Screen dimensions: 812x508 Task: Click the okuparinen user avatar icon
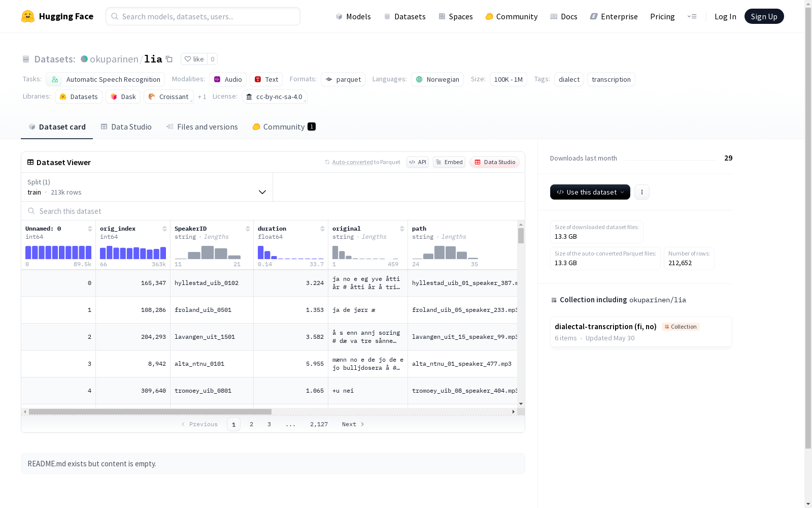pos(84,59)
